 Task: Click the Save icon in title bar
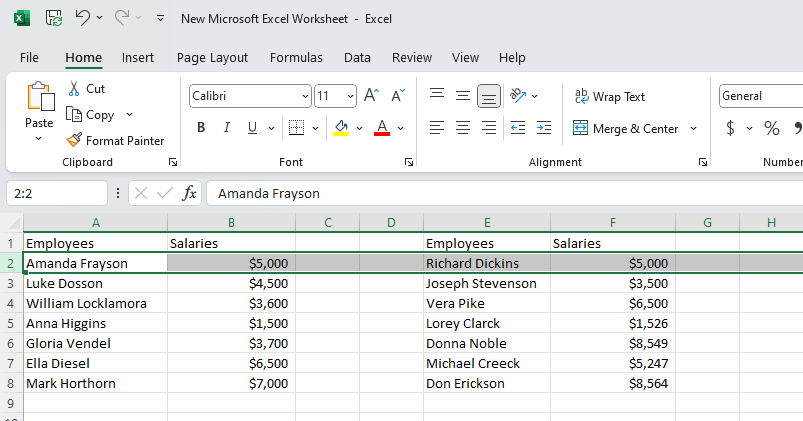(x=54, y=18)
